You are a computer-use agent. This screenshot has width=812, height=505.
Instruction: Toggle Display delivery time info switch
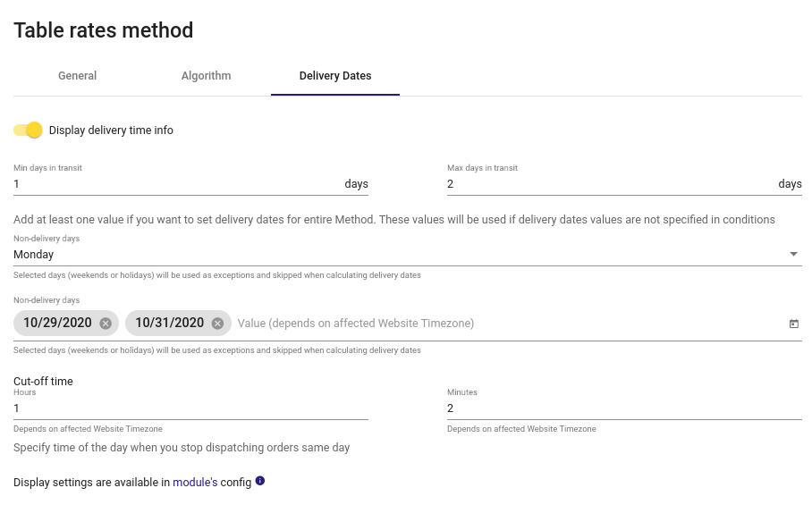(x=28, y=130)
